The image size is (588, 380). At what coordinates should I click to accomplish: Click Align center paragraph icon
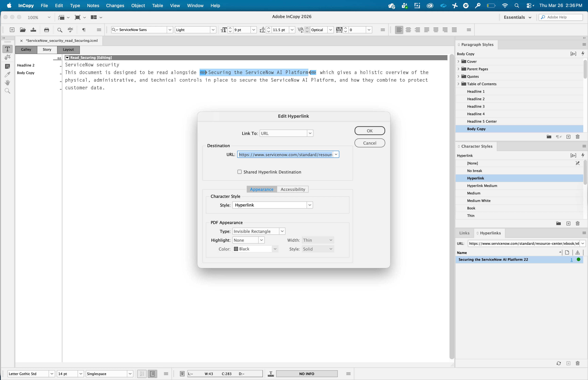pyautogui.click(x=408, y=30)
